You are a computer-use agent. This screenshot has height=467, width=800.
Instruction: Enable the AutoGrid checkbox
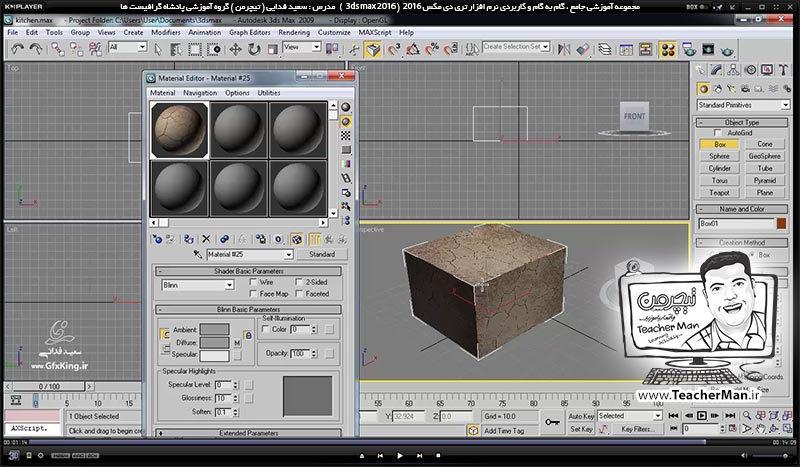click(x=718, y=133)
